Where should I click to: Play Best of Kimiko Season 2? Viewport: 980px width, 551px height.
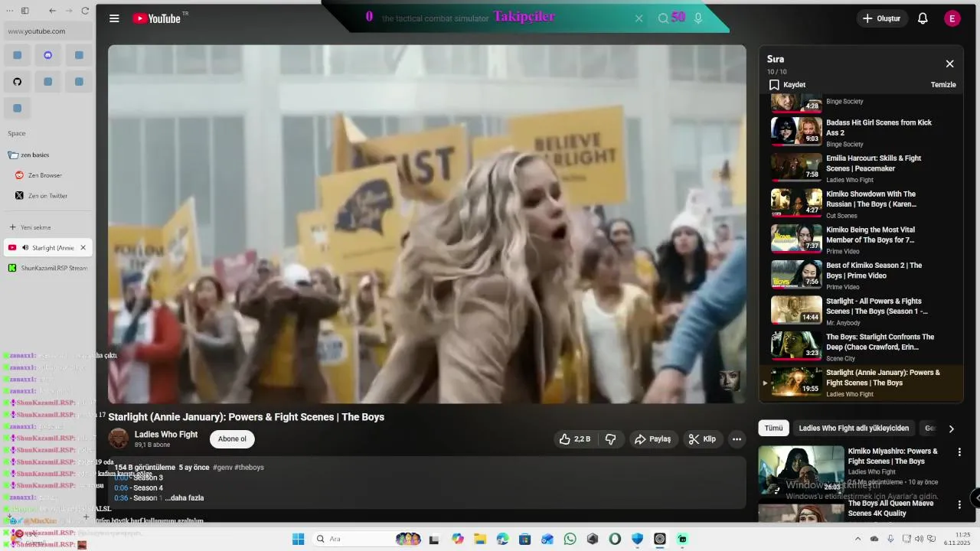(x=861, y=274)
